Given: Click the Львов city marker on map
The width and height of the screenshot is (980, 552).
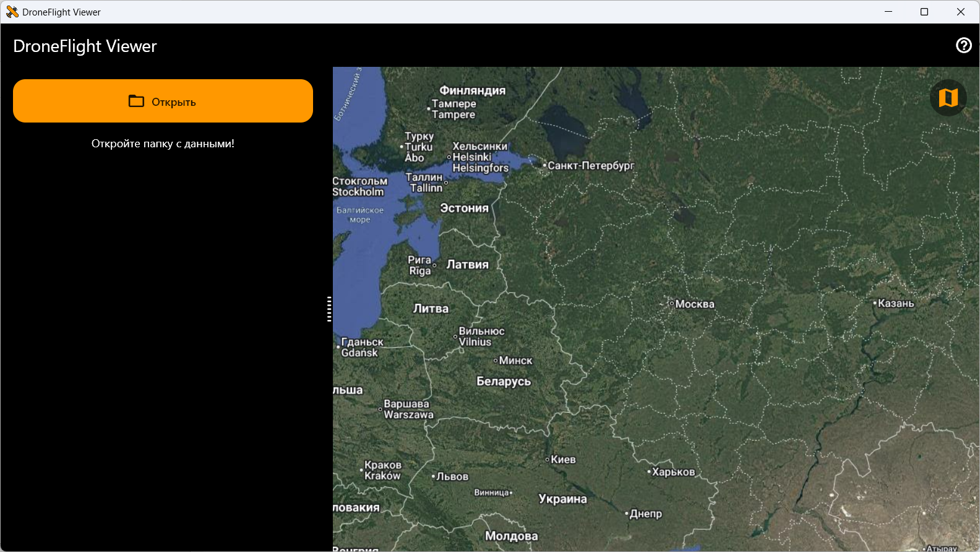Looking at the screenshot, I should pos(433,477).
